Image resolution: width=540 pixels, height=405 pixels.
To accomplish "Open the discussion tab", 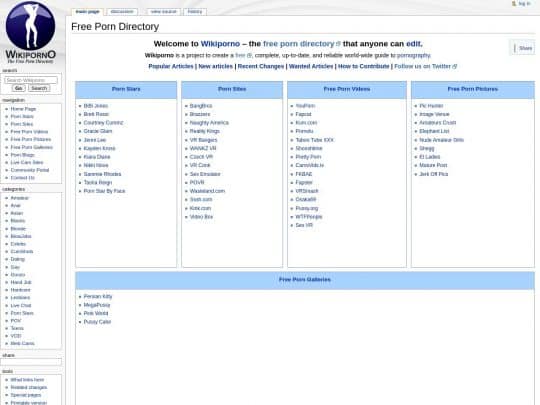I will point(122,12).
